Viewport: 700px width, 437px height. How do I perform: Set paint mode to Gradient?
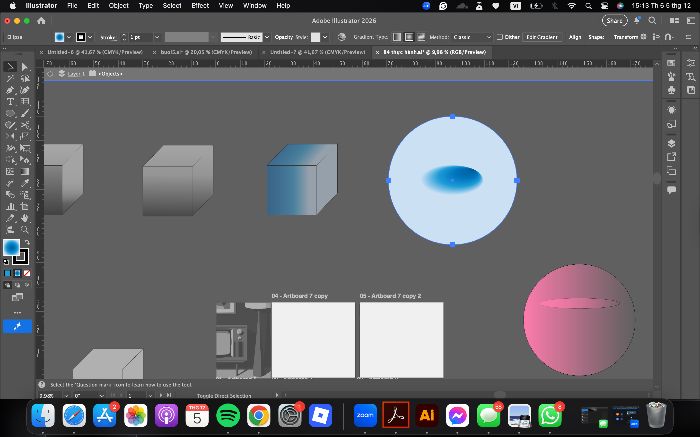(17, 273)
